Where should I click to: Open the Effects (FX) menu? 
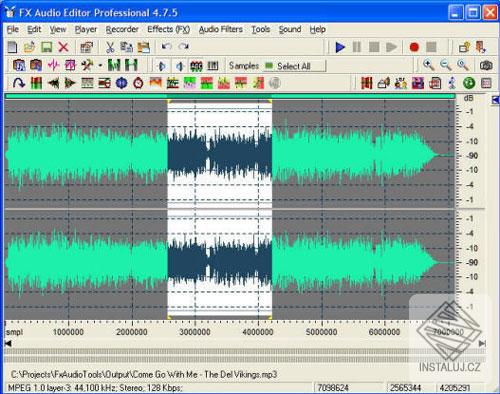click(168, 30)
